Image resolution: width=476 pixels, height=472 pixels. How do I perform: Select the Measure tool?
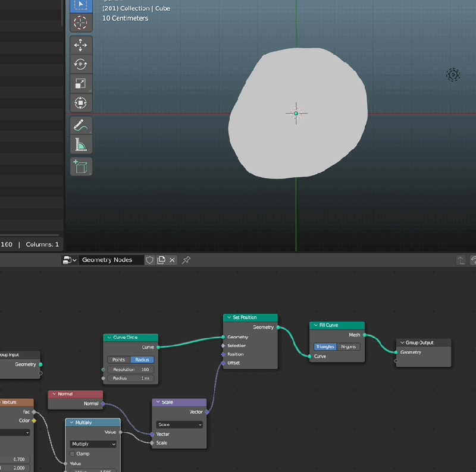(x=81, y=144)
